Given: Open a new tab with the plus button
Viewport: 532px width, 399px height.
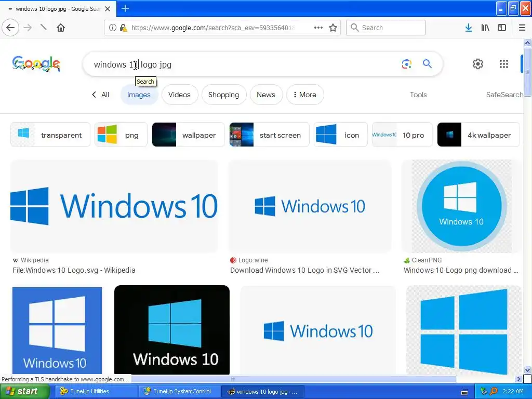Looking at the screenshot, I should (125, 8).
